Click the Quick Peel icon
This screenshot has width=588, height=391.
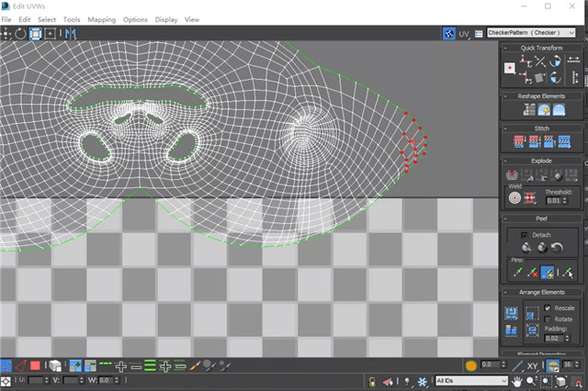click(526, 247)
